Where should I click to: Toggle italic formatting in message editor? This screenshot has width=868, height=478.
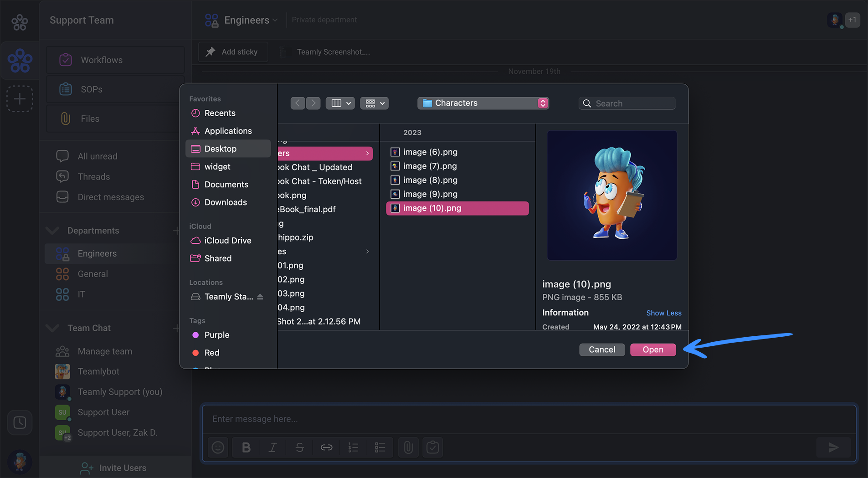(272, 447)
